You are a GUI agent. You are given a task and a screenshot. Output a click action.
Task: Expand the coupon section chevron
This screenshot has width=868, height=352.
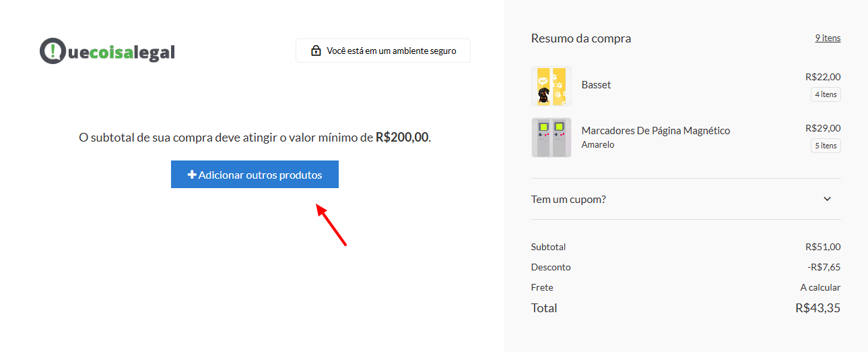pos(828,199)
